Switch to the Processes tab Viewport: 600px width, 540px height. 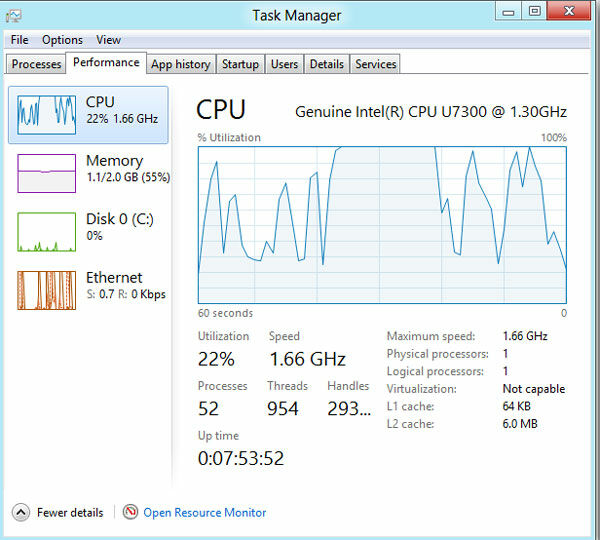click(36, 64)
